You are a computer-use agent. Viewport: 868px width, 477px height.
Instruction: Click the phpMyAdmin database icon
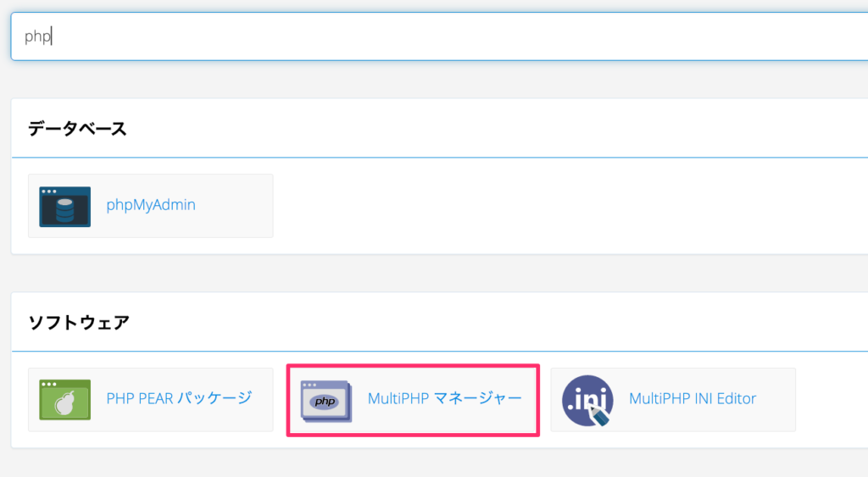pos(64,207)
